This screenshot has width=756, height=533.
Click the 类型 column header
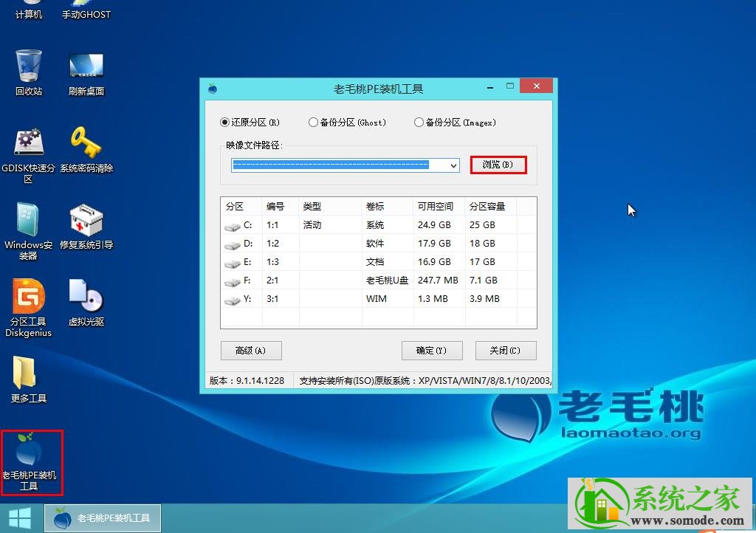(x=330, y=206)
